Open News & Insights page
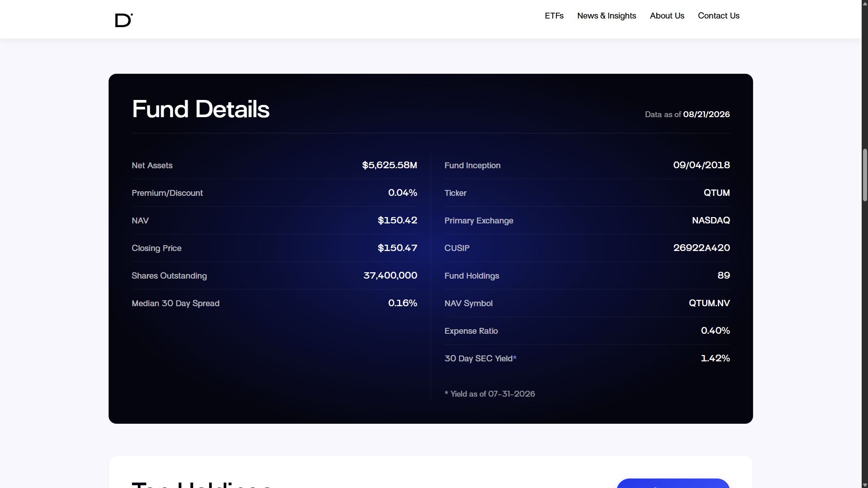The image size is (868, 488). [x=607, y=16]
